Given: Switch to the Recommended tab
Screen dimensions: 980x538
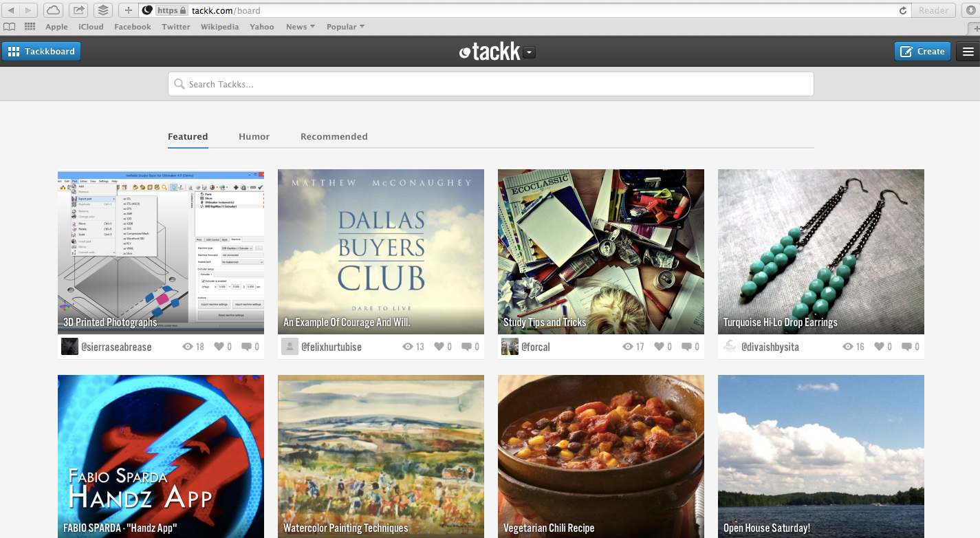Looking at the screenshot, I should (334, 136).
